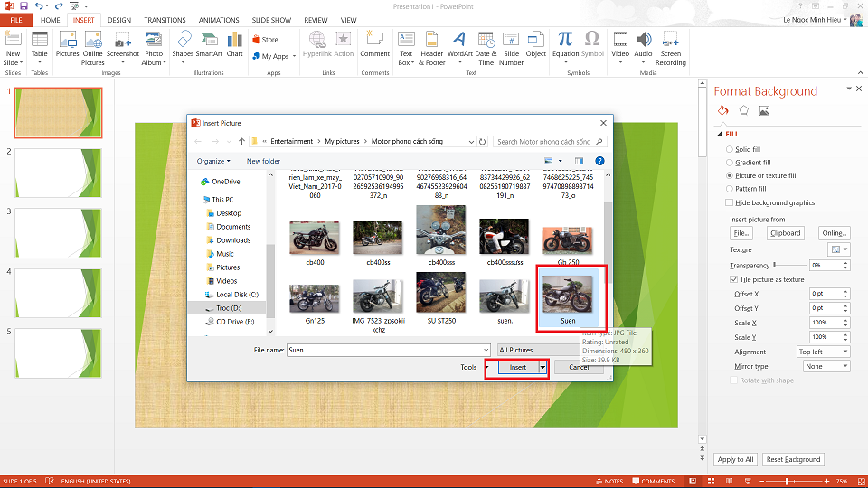Click the Help icon in Insert Picture dialog
This screenshot has width=868, height=488.
pos(599,161)
